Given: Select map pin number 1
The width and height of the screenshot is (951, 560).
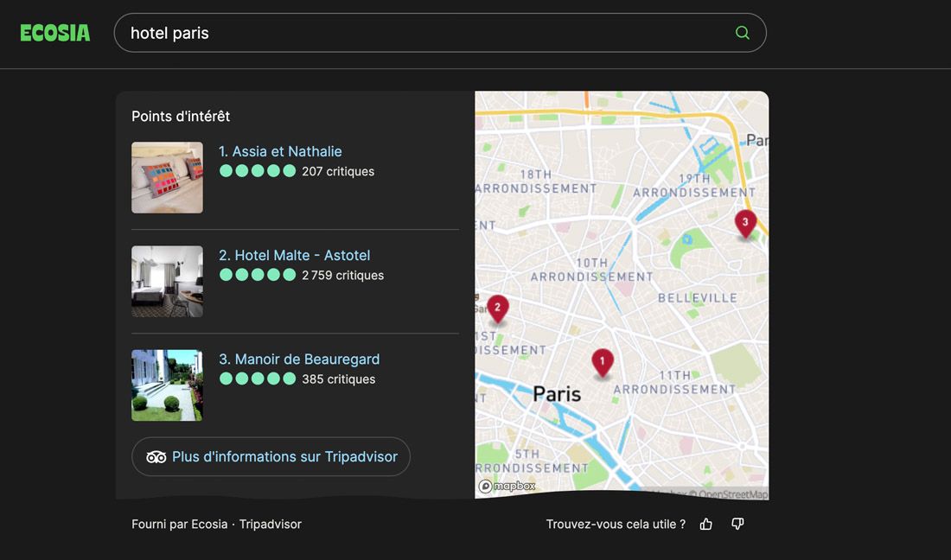Looking at the screenshot, I should pos(603,364).
